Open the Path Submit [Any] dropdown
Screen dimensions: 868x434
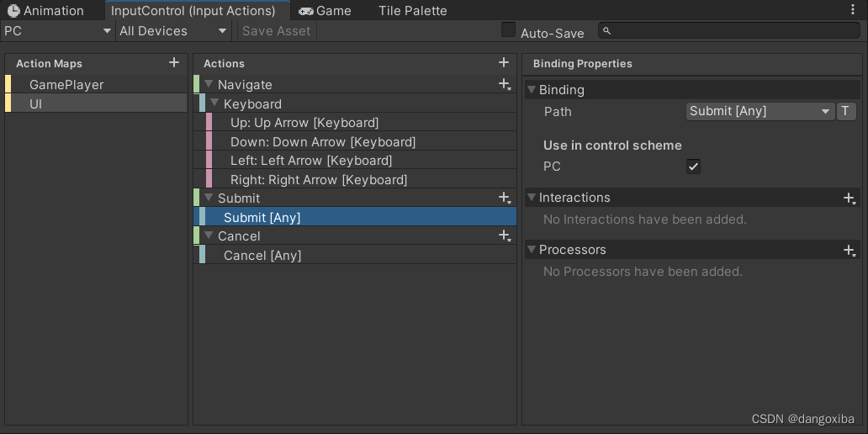coord(759,111)
